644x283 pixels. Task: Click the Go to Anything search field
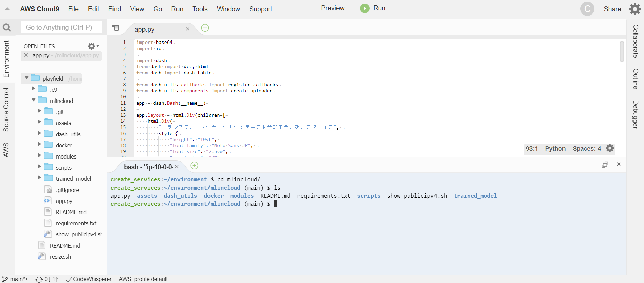tap(61, 27)
